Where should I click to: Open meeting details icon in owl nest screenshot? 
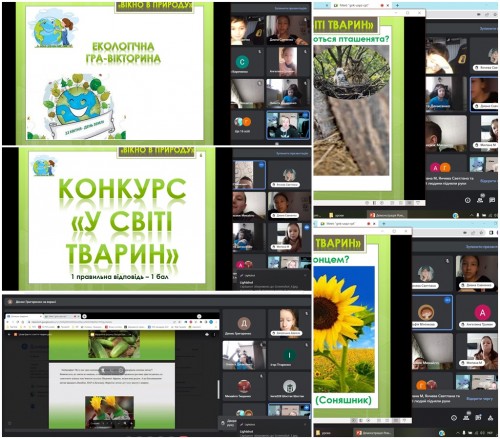pos(468,200)
